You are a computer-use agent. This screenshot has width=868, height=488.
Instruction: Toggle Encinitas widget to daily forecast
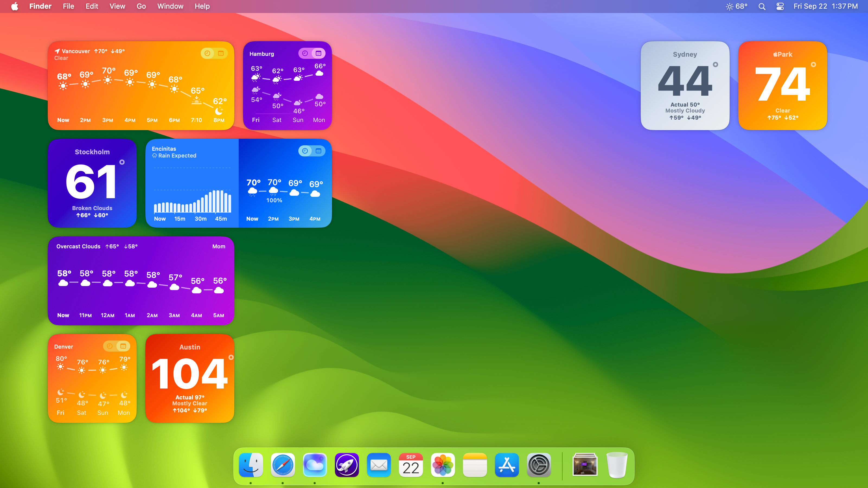(x=318, y=151)
